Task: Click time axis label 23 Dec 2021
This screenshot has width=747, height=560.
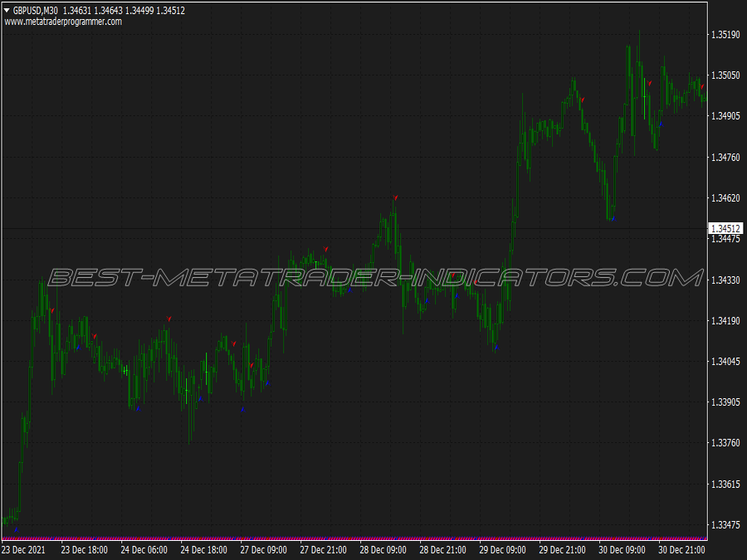Action: click(23, 550)
